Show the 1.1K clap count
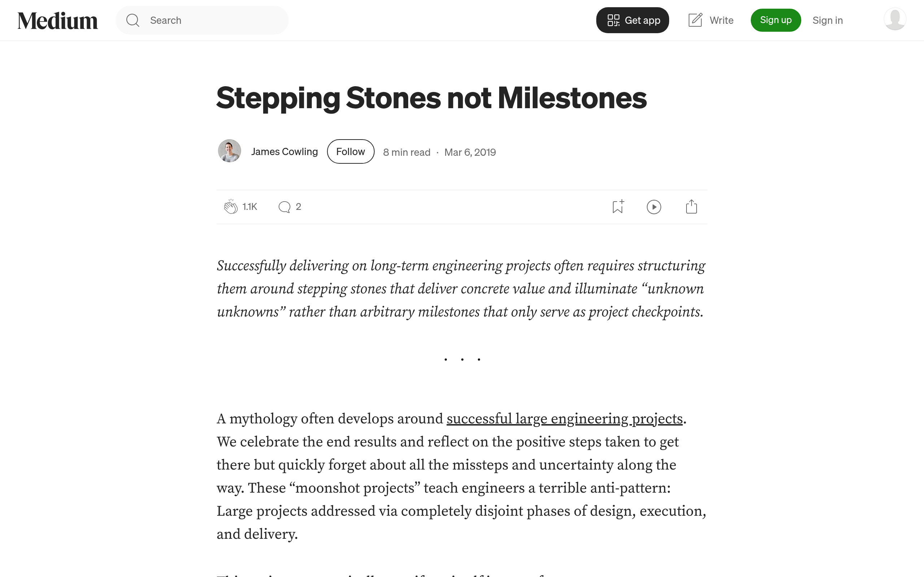924x577 pixels. point(250,207)
